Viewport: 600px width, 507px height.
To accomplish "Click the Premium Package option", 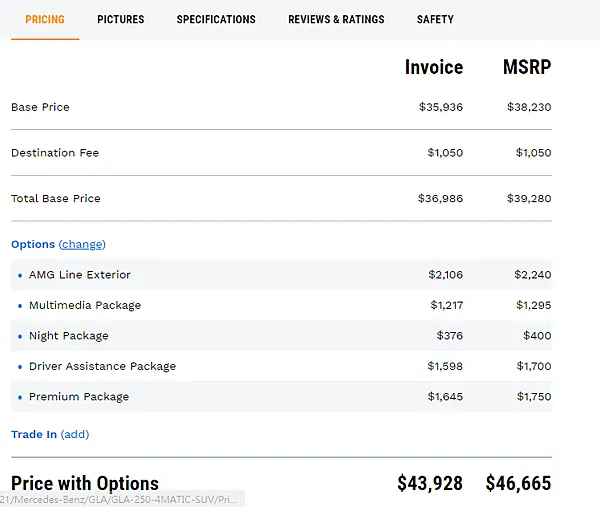I will point(79,397).
